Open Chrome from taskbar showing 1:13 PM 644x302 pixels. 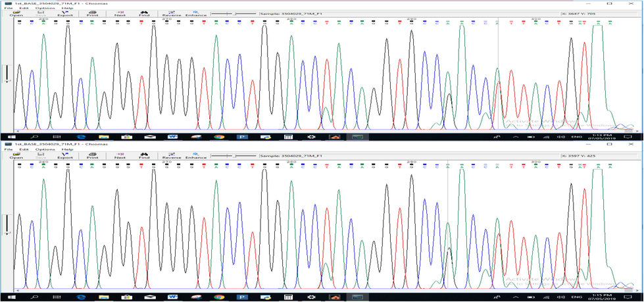click(x=219, y=136)
